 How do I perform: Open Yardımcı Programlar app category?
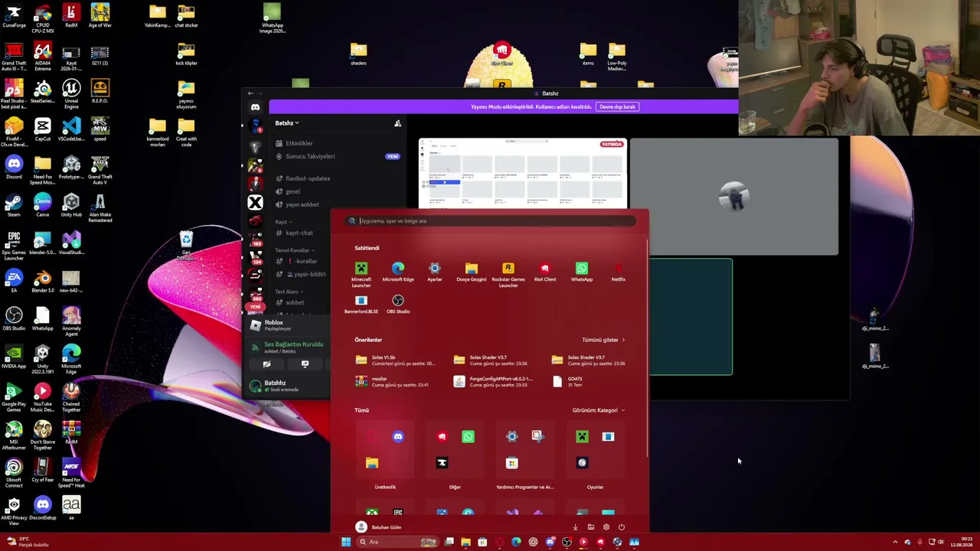[x=524, y=456]
